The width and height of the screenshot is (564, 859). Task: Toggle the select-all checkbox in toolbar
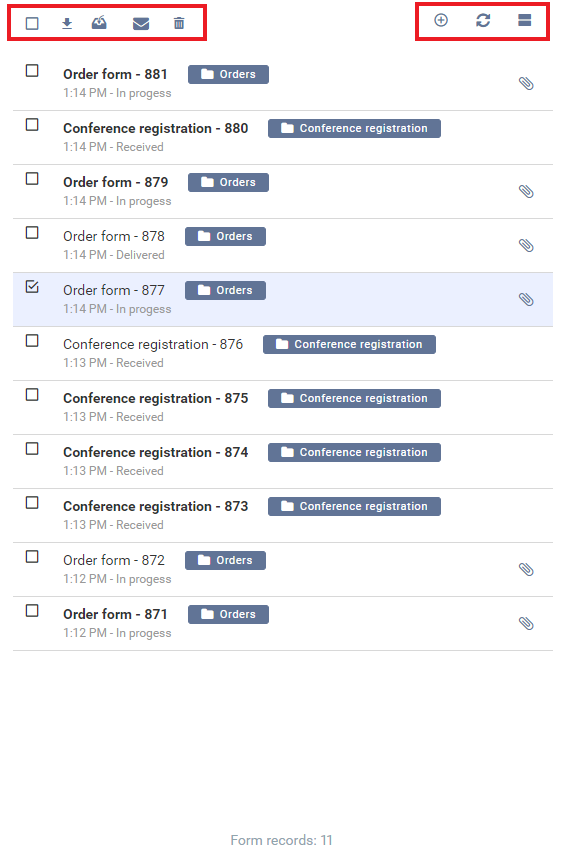coord(32,23)
